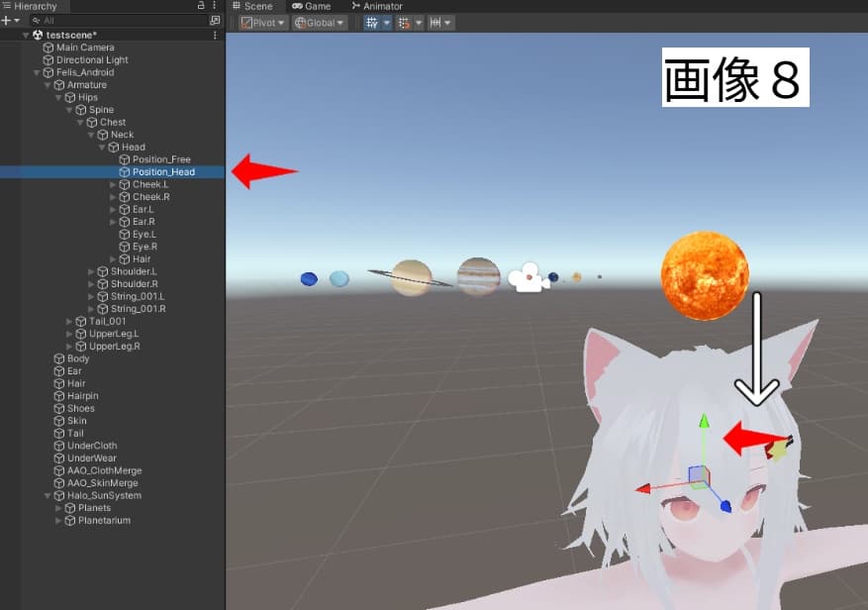Screen dimensions: 868x610
Task: Collapse Halo_SunSystem object
Action: (48, 496)
